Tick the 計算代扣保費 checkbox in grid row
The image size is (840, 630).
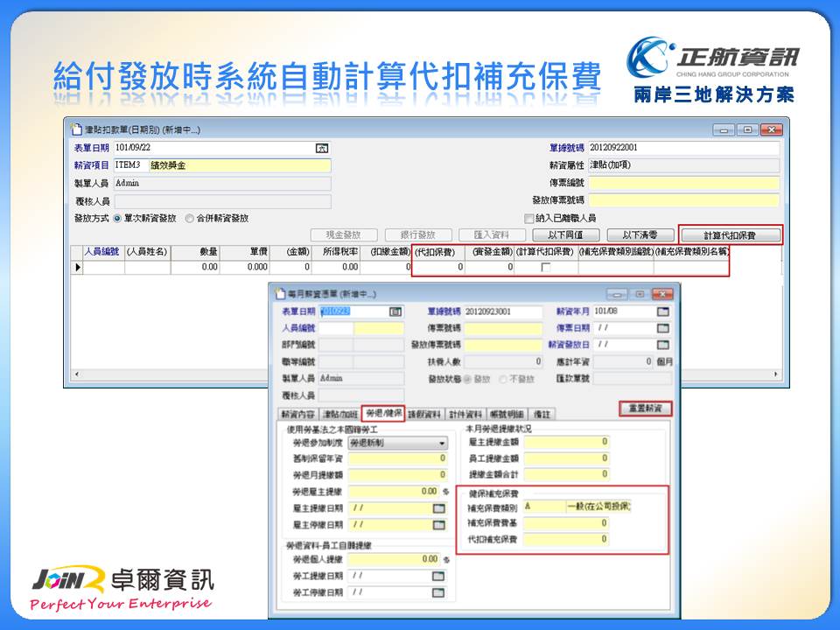click(x=545, y=268)
